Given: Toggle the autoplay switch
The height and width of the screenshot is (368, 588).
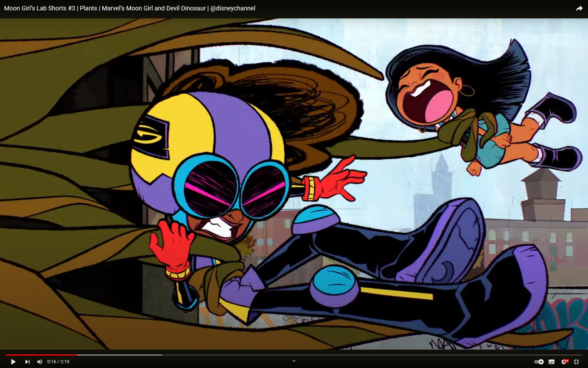Looking at the screenshot, I should [x=539, y=362].
